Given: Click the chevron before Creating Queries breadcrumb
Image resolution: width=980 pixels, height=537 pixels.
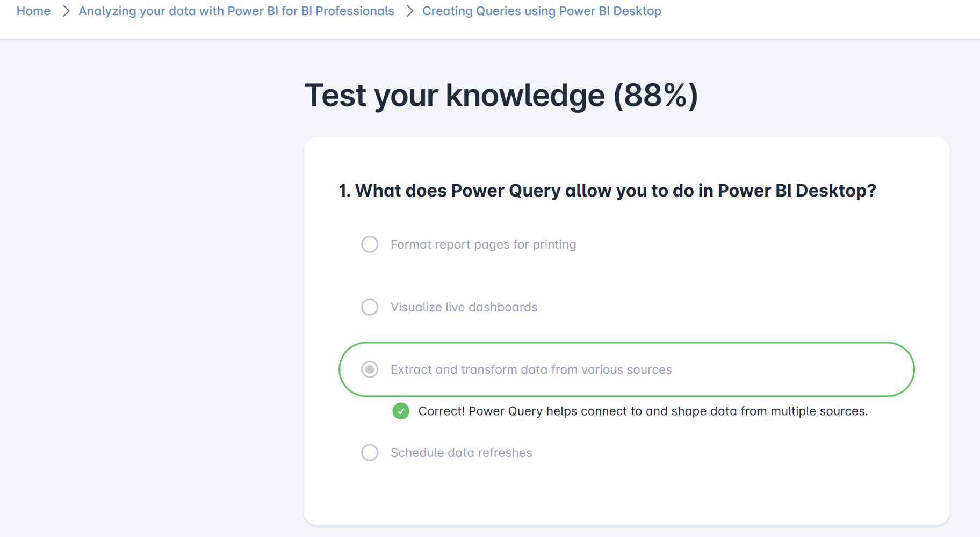Looking at the screenshot, I should tap(409, 11).
